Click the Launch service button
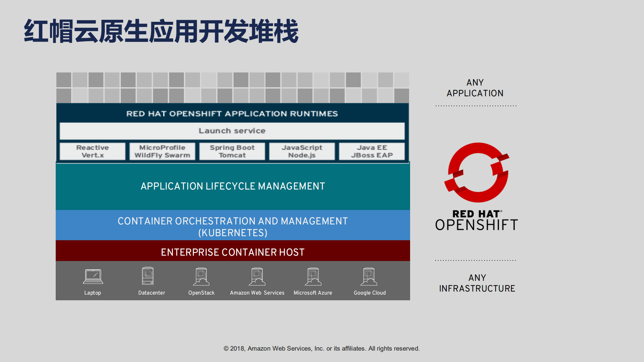Viewport: 644px width, 362px height. [232, 131]
